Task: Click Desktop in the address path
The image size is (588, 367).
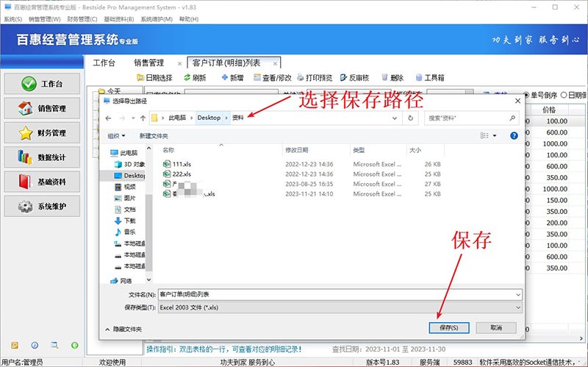Action: coord(209,118)
